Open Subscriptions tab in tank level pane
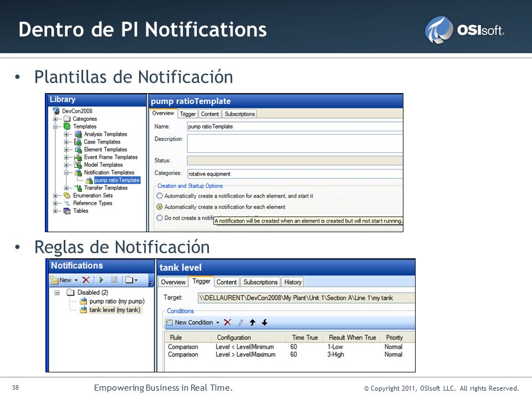This screenshot has height=399, width=532. (260, 282)
